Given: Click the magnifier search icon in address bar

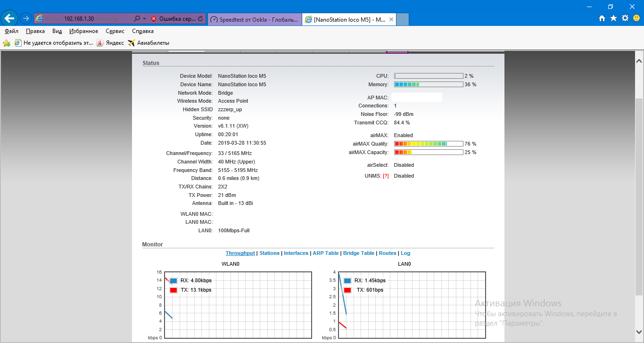Looking at the screenshot, I should 137,19.
